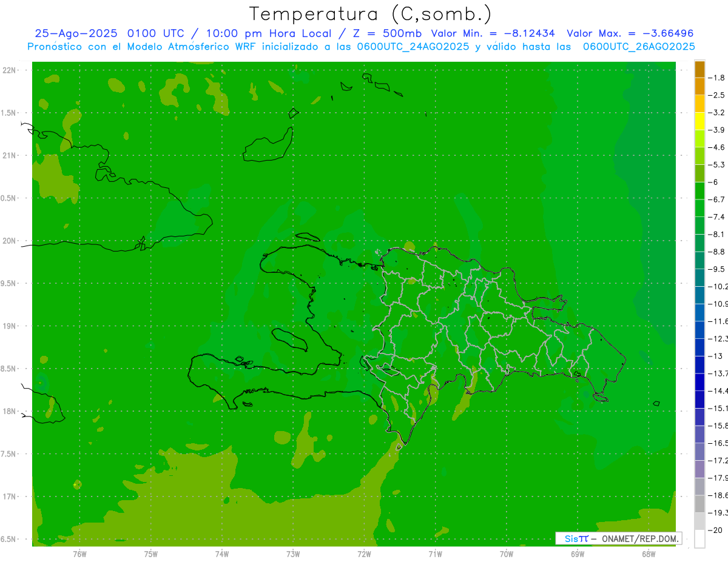Click the green swatch between -6 and -6.7
Viewport: 728px width, 562px height.
(699, 191)
